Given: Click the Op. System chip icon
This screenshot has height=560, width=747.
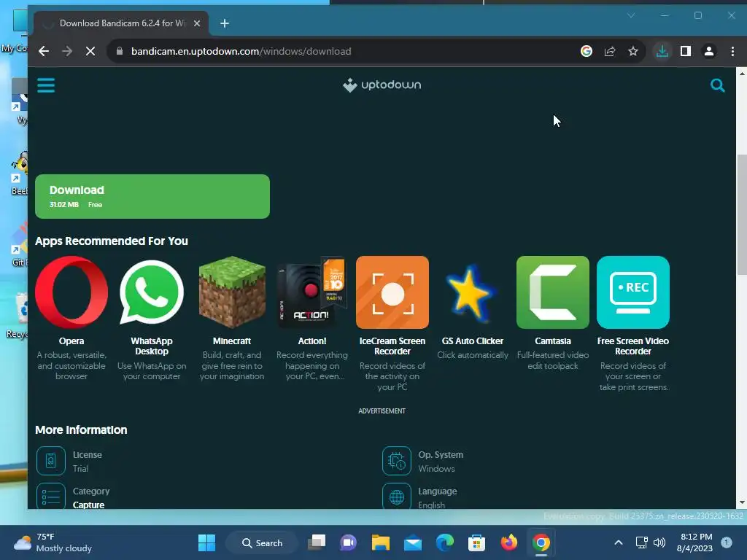Looking at the screenshot, I should pos(396,461).
